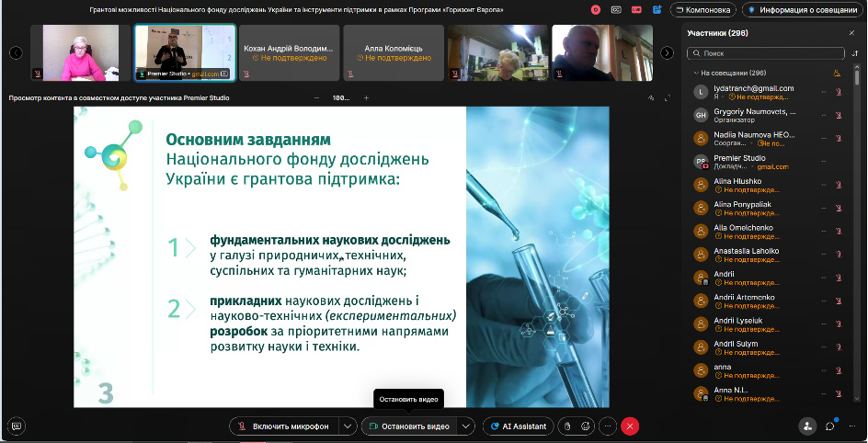The height and width of the screenshot is (443, 868).
Task: Open the closed captions icon at bottom left
Action: click(16, 426)
